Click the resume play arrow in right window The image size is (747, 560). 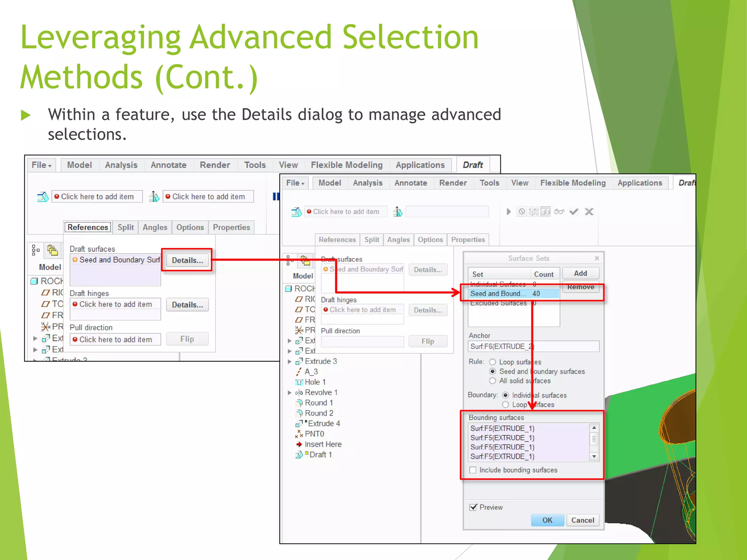coord(508,212)
